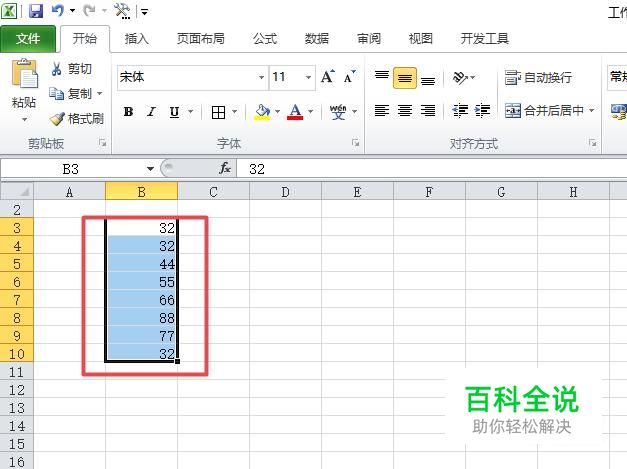Toggle Bold formatting

[128, 112]
